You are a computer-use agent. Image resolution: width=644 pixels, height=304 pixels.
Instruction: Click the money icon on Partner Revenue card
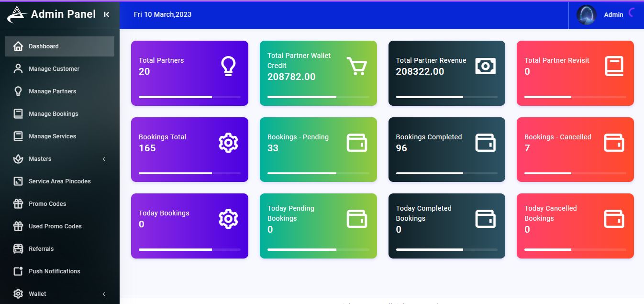(485, 66)
